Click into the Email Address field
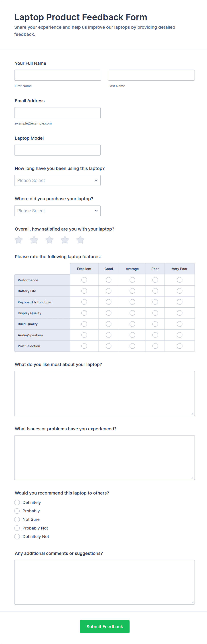This screenshot has height=644, width=207. [57, 113]
